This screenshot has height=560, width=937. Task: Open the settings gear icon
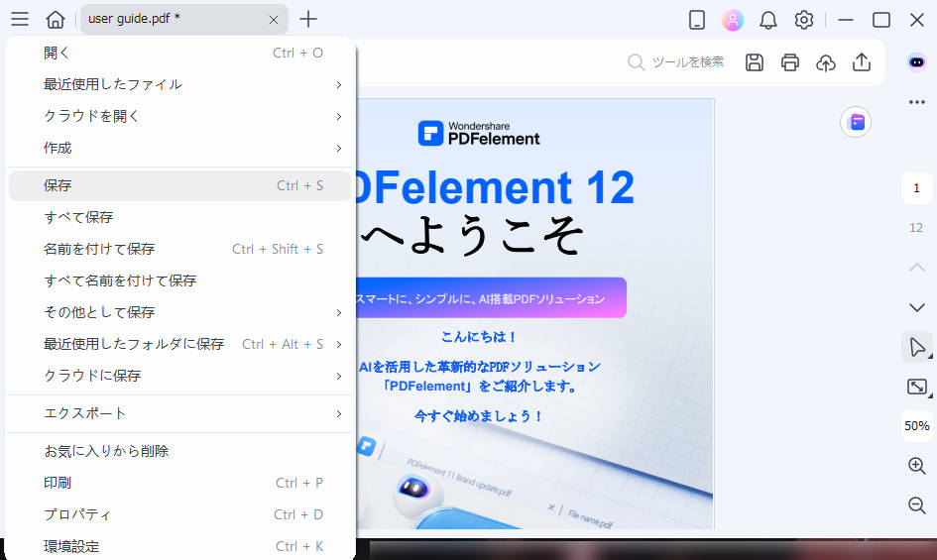pyautogui.click(x=804, y=20)
